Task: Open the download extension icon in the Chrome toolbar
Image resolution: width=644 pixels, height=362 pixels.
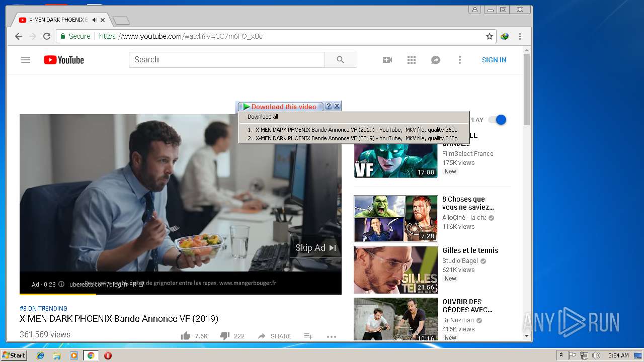Action: 505,36
